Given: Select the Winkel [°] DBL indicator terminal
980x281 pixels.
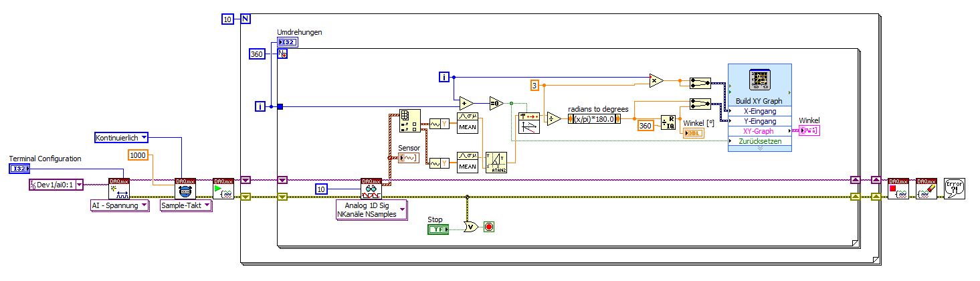Looking at the screenshot, I should (x=693, y=133).
